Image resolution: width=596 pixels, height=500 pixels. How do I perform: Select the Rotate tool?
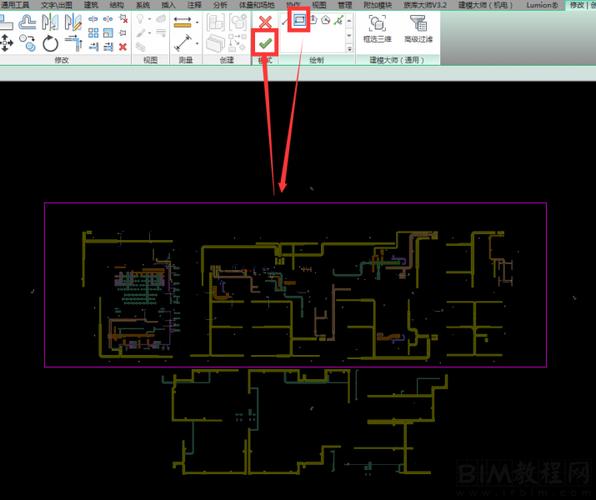pos(50,43)
